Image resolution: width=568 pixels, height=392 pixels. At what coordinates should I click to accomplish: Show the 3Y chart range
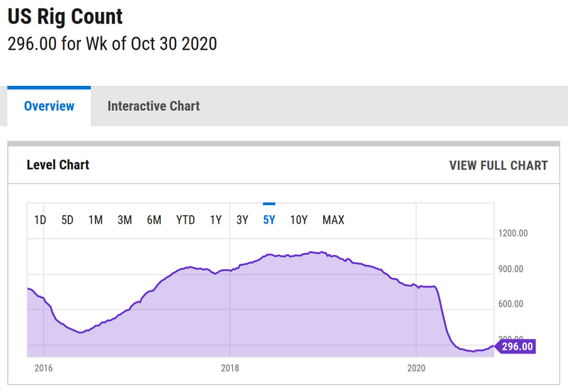click(242, 220)
